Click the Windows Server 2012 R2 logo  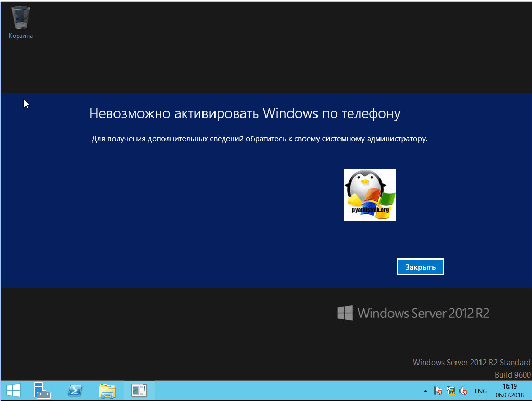[x=413, y=313]
